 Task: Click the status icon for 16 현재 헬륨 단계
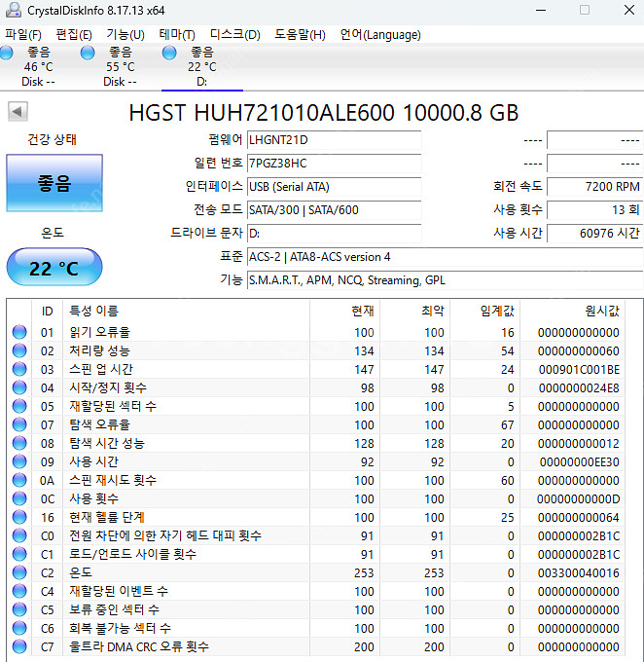click(19, 517)
